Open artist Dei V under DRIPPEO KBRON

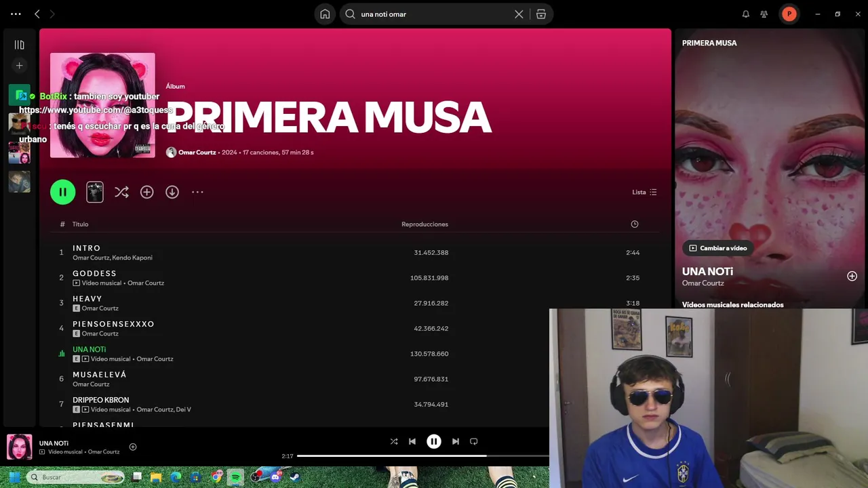pyautogui.click(x=183, y=409)
